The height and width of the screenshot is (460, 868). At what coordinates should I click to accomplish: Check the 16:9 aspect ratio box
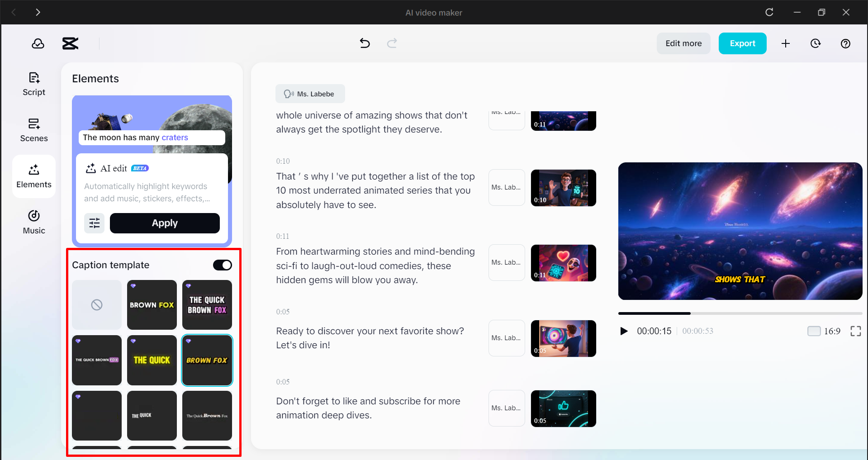[x=814, y=331]
